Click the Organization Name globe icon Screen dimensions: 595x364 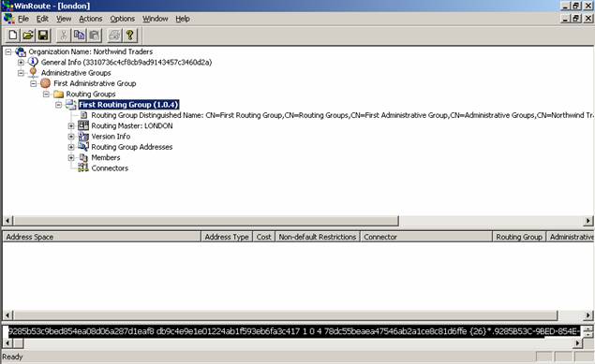[21, 51]
